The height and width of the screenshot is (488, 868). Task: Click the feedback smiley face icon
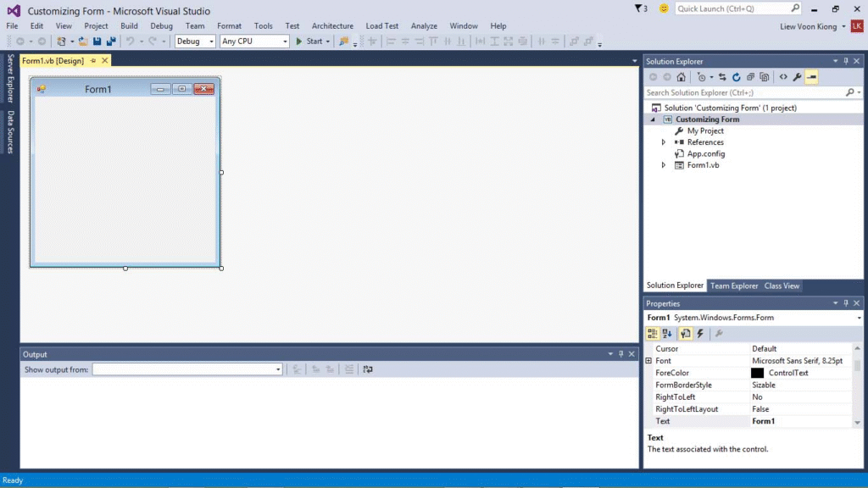click(x=664, y=8)
